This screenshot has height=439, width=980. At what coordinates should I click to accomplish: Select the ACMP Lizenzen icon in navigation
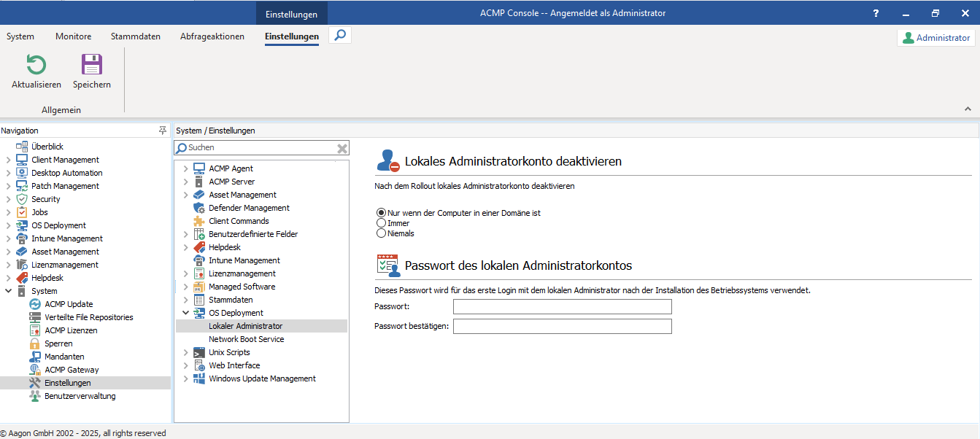[36, 330]
